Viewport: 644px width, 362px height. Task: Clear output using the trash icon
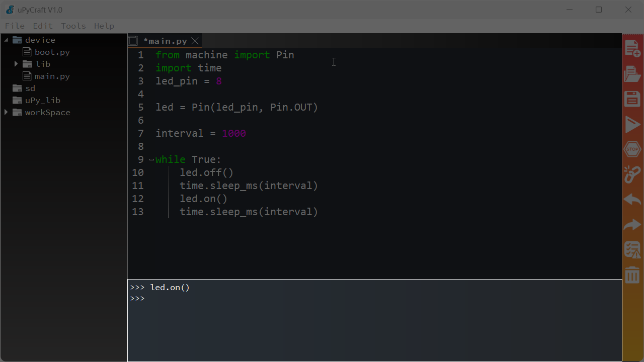(632, 274)
